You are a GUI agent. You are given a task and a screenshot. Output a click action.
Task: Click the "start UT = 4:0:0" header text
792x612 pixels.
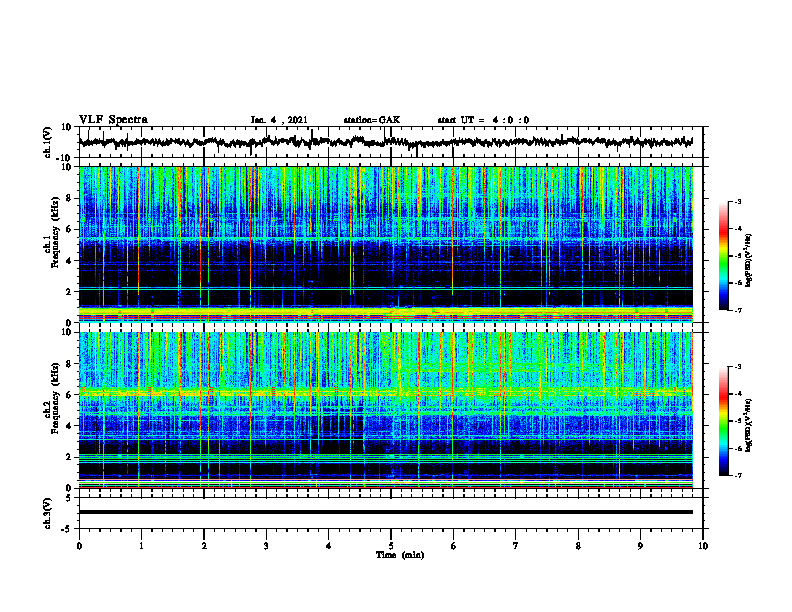click(483, 120)
